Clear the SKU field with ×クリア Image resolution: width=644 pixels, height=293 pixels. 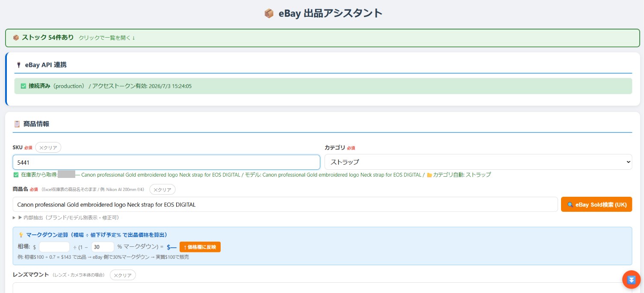click(48, 148)
